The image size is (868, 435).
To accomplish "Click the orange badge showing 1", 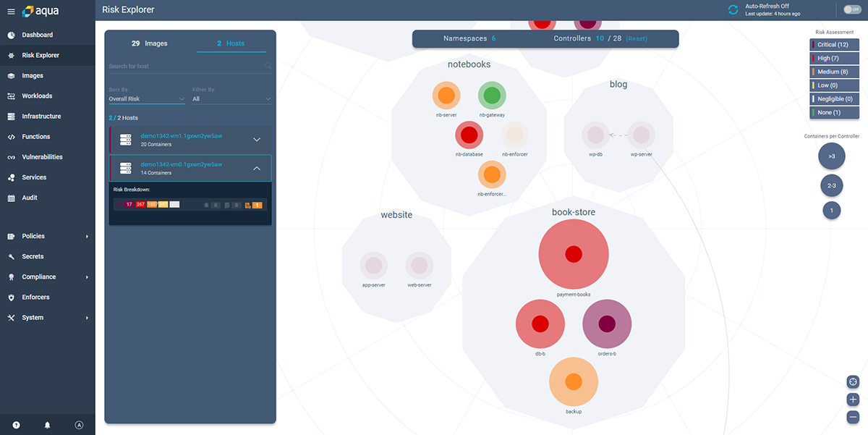I will [x=257, y=205].
